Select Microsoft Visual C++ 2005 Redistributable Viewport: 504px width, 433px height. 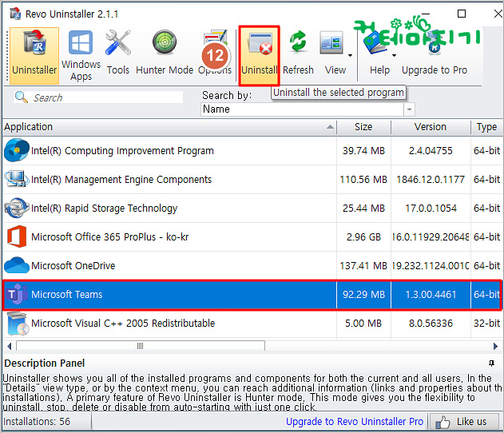pyautogui.click(x=252, y=323)
